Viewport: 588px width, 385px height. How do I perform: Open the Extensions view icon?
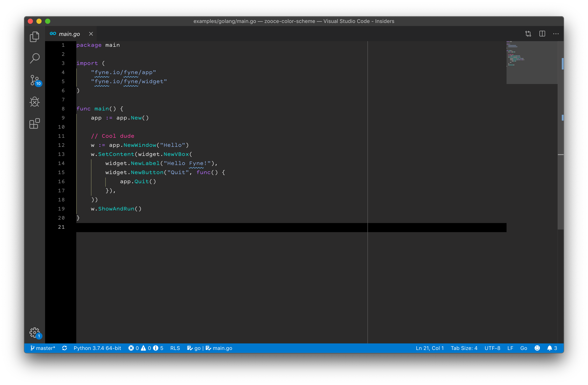[35, 123]
